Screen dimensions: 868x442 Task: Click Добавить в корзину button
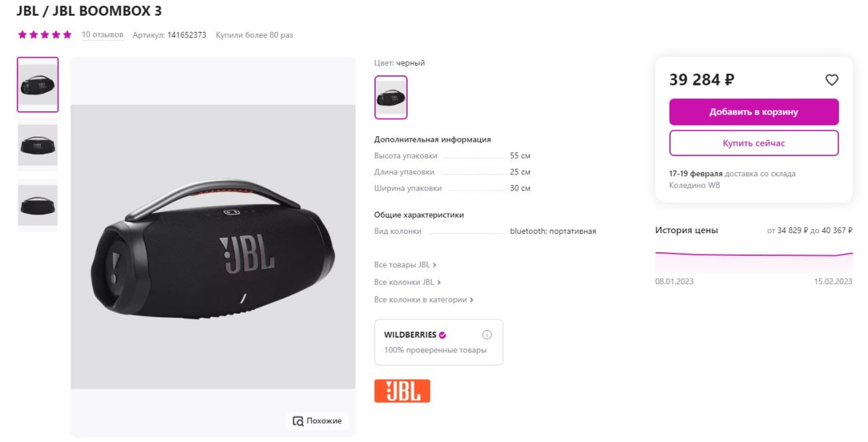coord(754,112)
